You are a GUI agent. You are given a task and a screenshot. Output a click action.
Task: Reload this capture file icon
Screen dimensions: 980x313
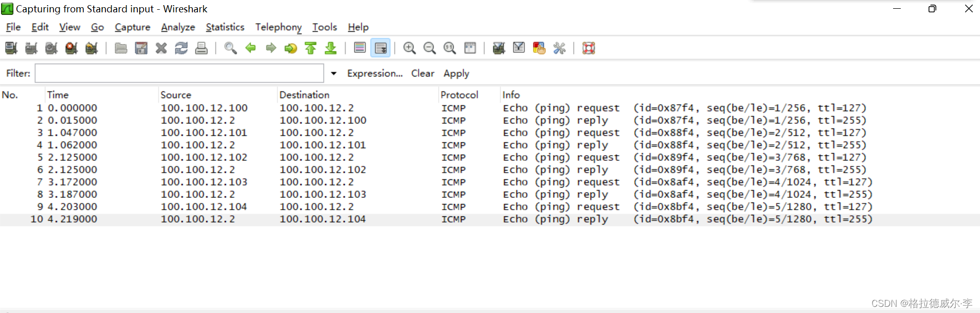click(181, 48)
